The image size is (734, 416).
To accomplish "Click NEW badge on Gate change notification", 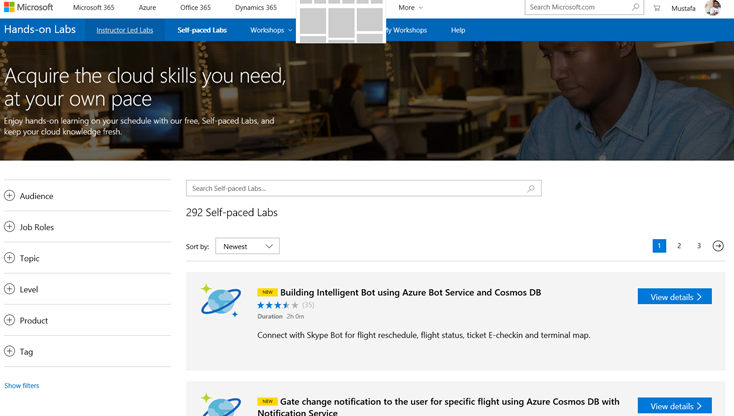I will [x=267, y=401].
